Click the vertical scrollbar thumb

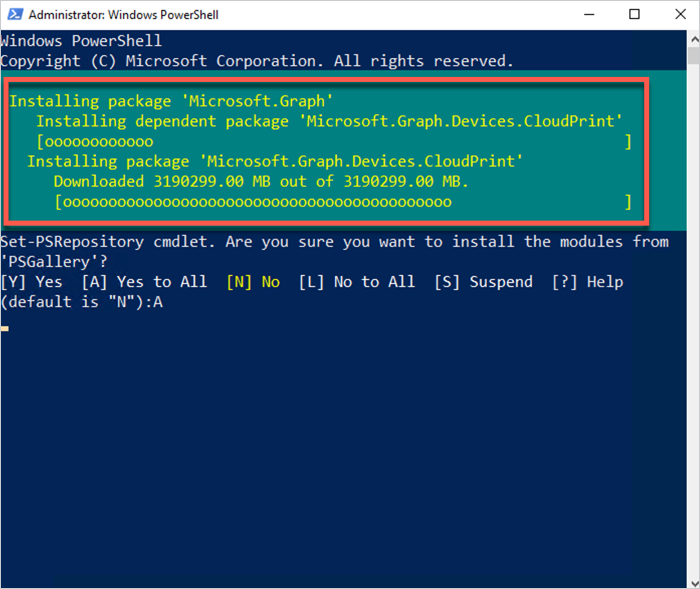tap(694, 56)
